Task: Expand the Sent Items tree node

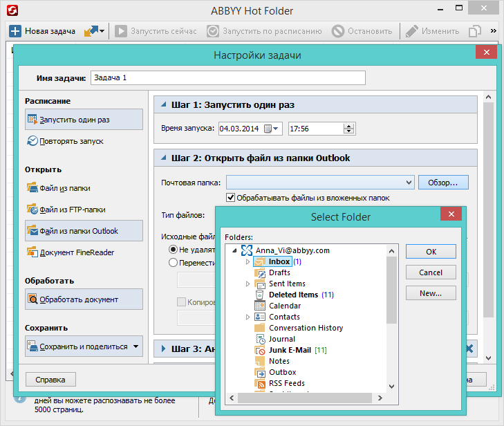Action: click(x=248, y=284)
